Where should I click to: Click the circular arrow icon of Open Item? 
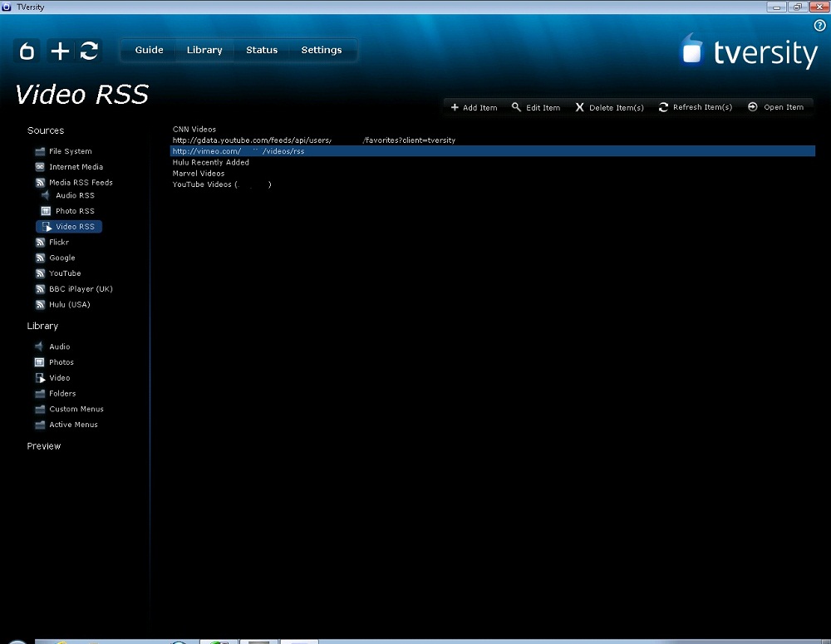[x=753, y=107]
